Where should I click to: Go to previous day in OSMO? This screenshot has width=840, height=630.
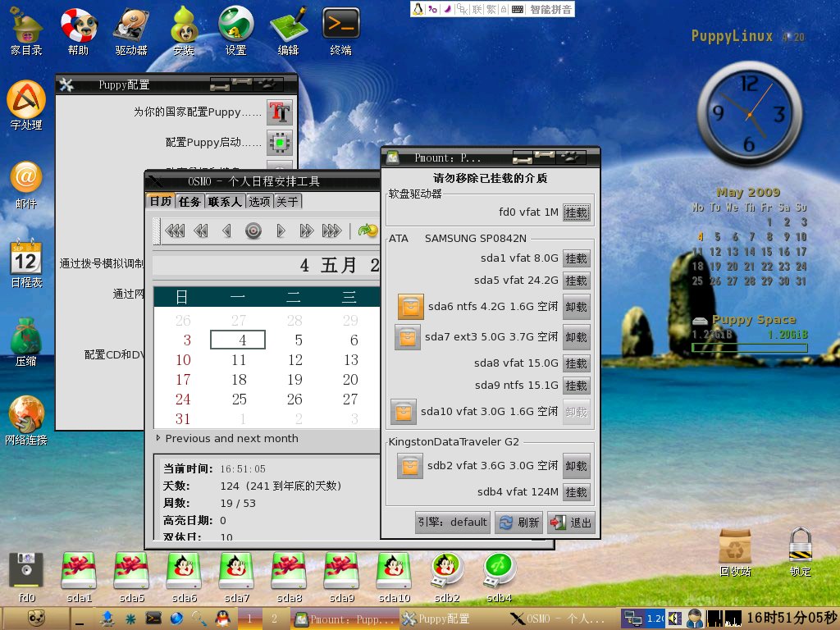(226, 231)
